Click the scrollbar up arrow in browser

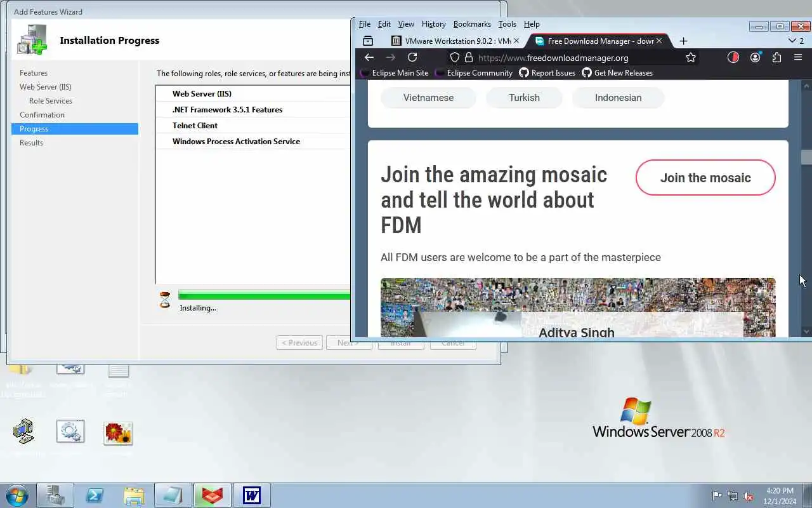pyautogui.click(x=806, y=85)
